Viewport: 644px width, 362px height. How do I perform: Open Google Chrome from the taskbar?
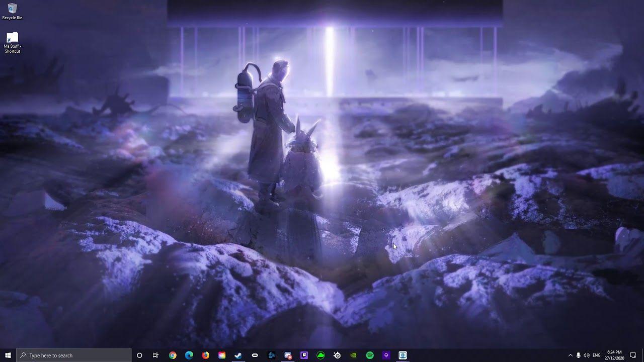click(172, 355)
